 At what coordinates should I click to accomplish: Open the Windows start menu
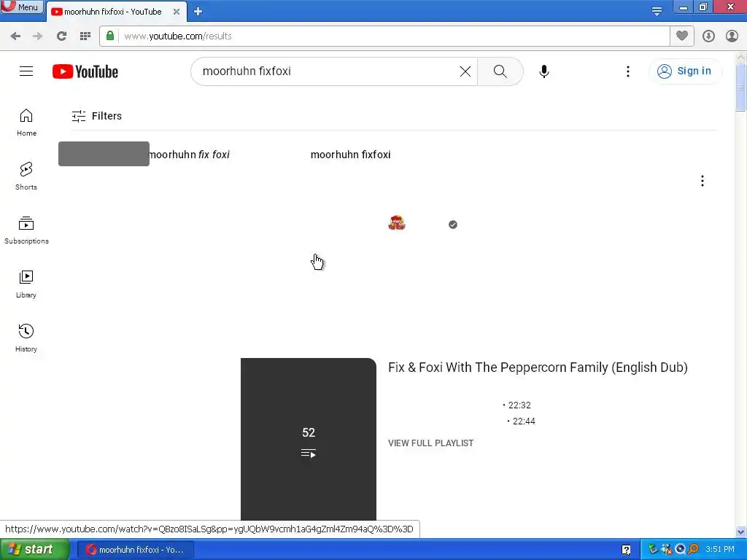pos(35,550)
